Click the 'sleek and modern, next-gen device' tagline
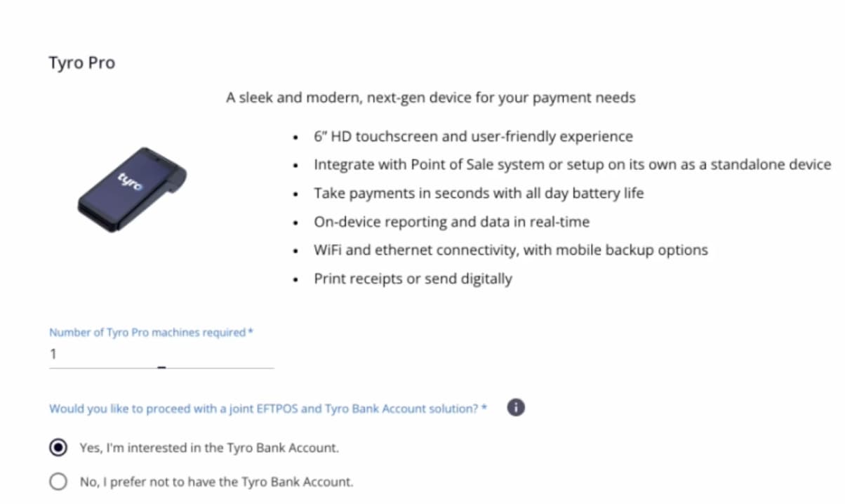845x504 pixels. pyautogui.click(x=430, y=98)
